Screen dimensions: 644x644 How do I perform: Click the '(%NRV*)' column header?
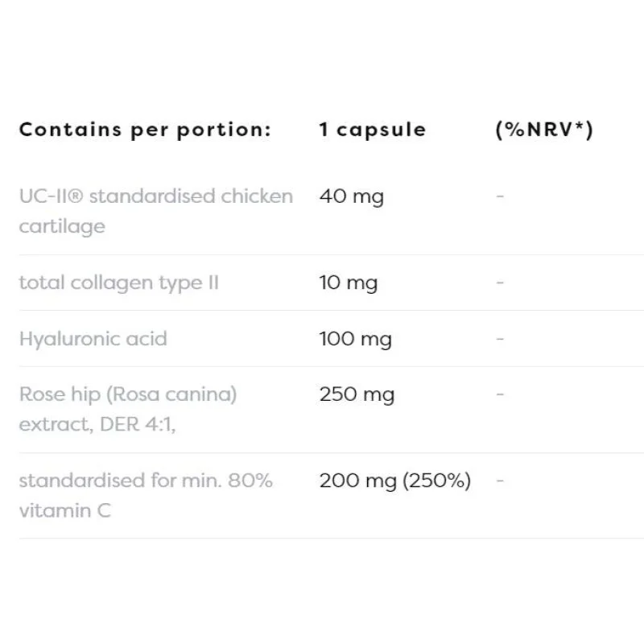[x=544, y=130]
